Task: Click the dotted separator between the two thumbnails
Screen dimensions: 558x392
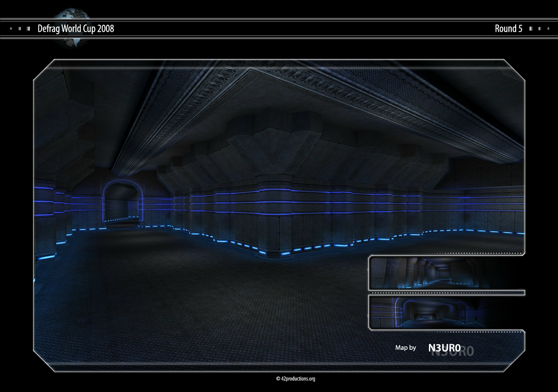Action: (445, 293)
